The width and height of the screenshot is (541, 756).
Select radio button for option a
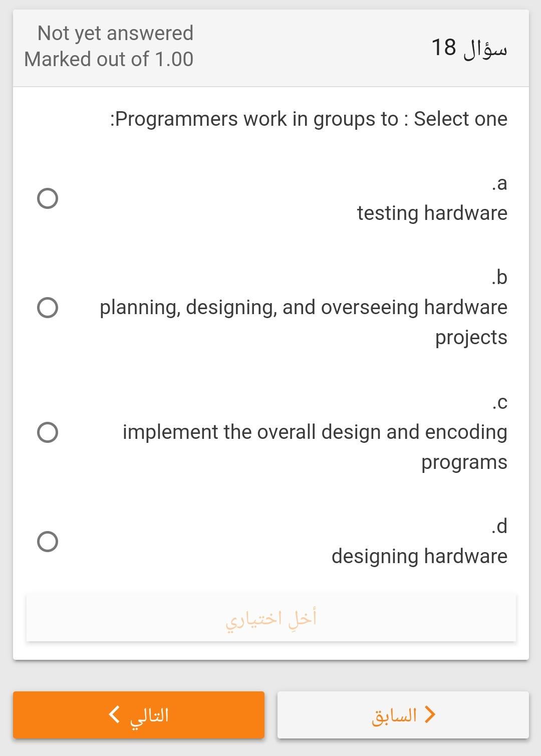click(47, 198)
